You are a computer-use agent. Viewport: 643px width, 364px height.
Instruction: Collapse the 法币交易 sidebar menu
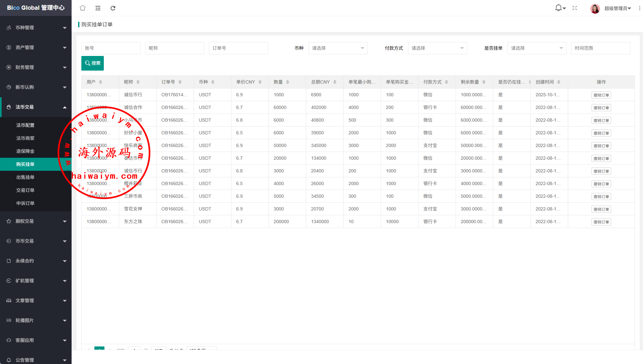coord(36,107)
